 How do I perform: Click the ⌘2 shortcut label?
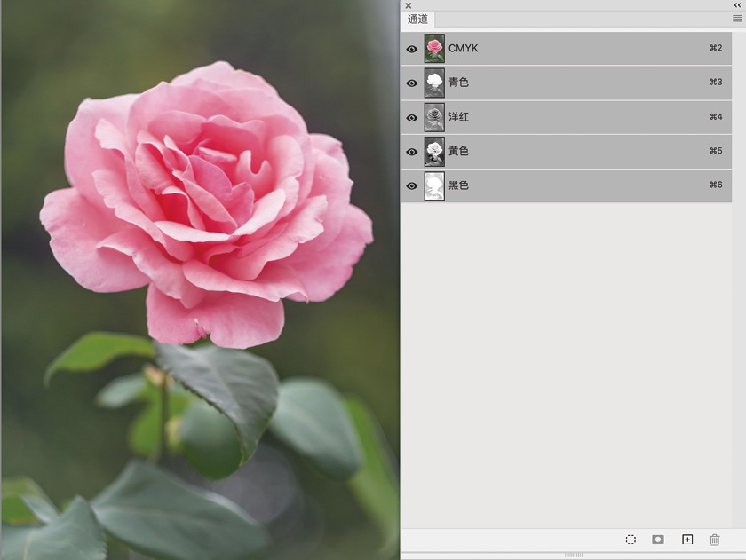tap(716, 48)
